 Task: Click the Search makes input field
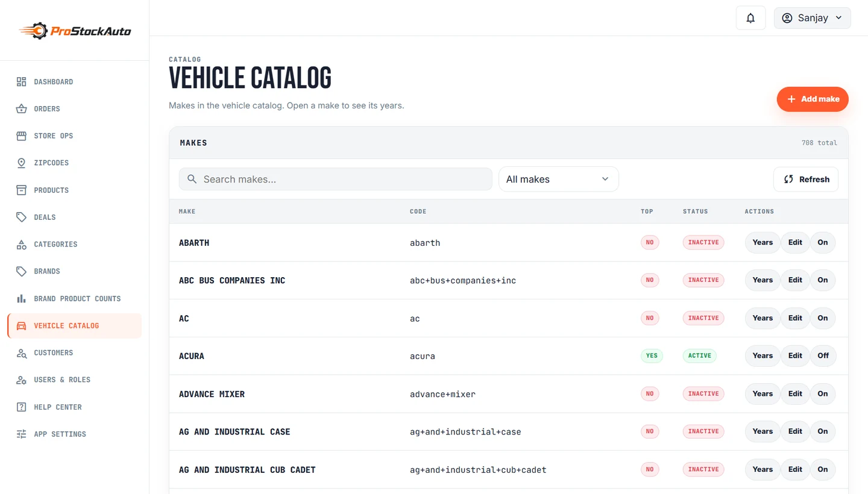[x=336, y=179]
